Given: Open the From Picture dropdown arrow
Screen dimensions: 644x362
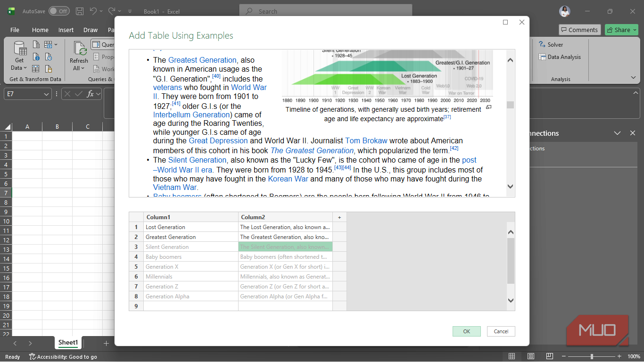Looking at the screenshot, I should point(56,45).
